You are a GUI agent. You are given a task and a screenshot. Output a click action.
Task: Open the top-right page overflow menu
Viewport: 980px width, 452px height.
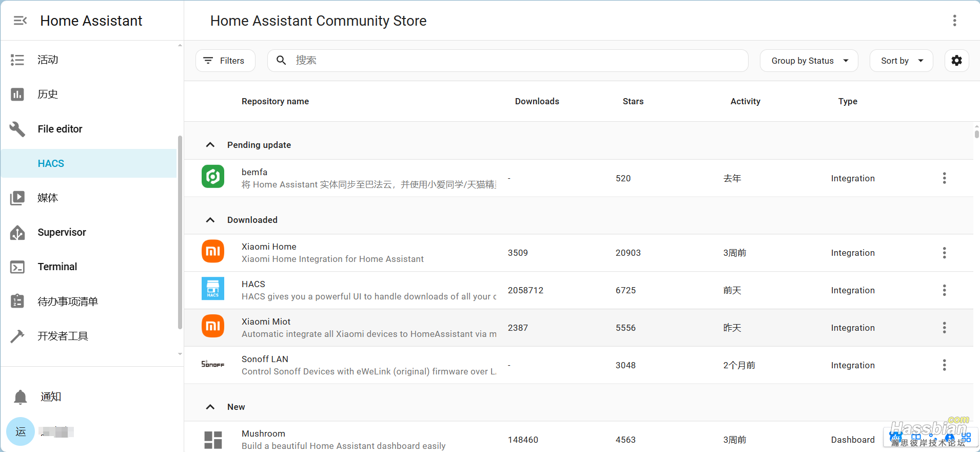pyautogui.click(x=954, y=21)
